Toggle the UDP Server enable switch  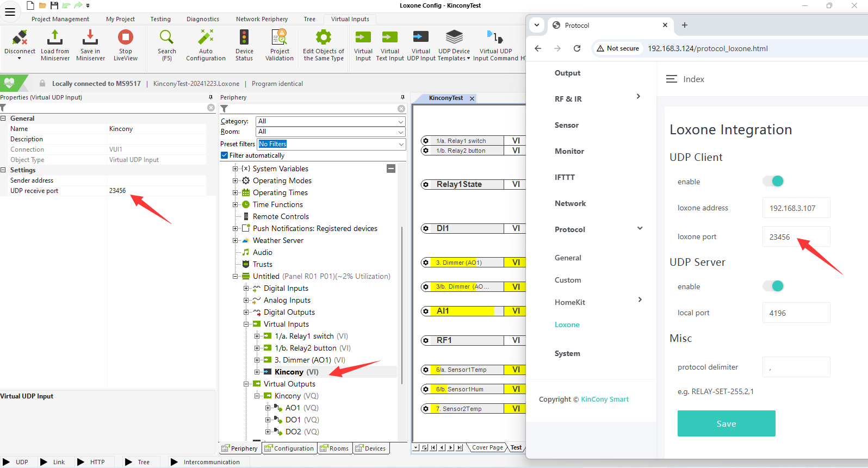[773, 286]
